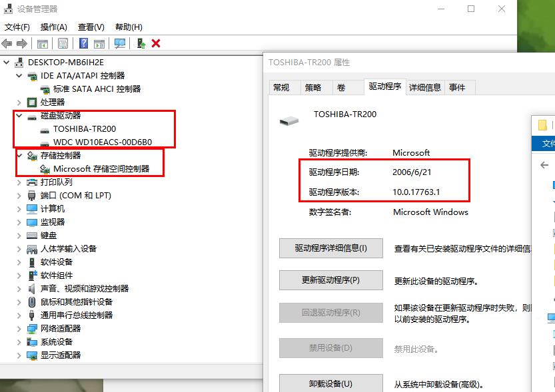
Task: Click the DESKTOP-MB6IH2E computer icon
Action: coord(19,63)
